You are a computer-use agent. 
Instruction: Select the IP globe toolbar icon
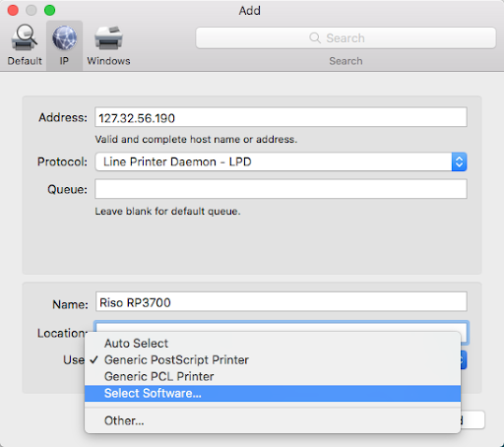click(64, 38)
